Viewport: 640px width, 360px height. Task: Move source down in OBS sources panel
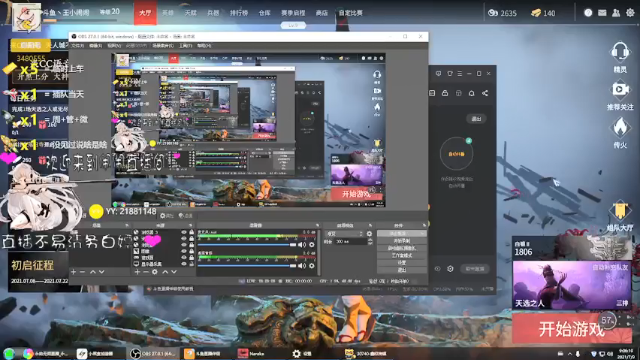[174, 271]
